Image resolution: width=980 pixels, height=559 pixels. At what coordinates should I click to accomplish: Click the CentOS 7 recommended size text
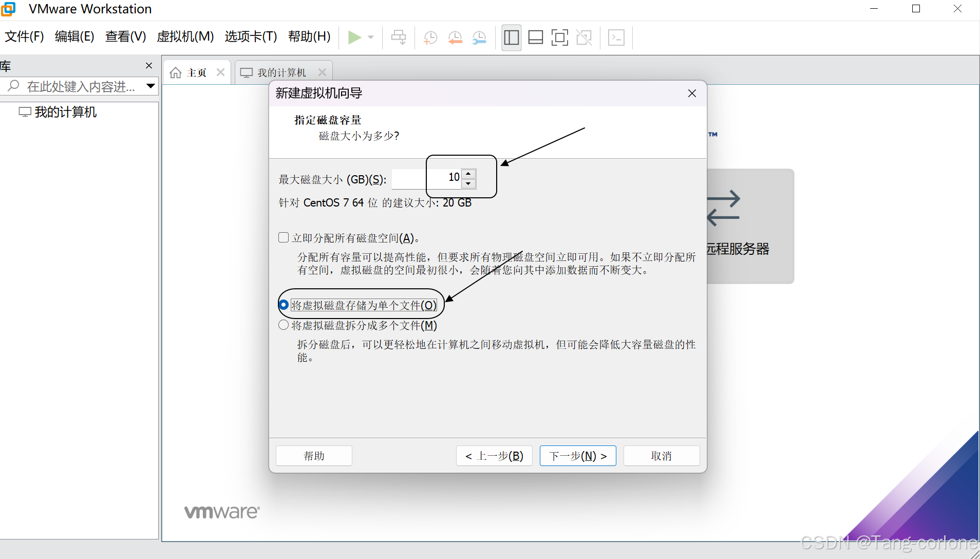pos(375,203)
